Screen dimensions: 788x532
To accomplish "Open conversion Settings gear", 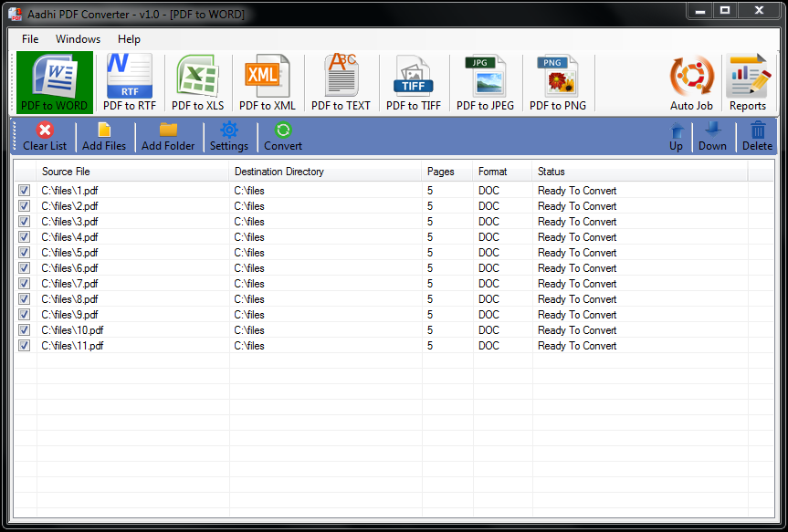I will [228, 136].
